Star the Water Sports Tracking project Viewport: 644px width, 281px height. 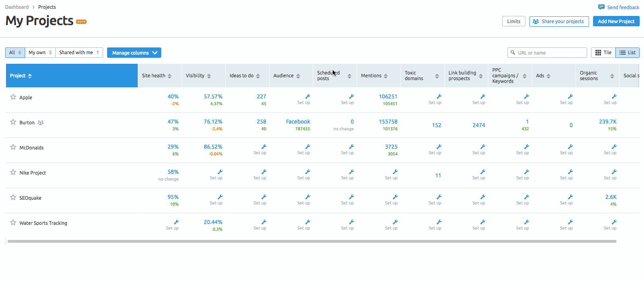13,222
